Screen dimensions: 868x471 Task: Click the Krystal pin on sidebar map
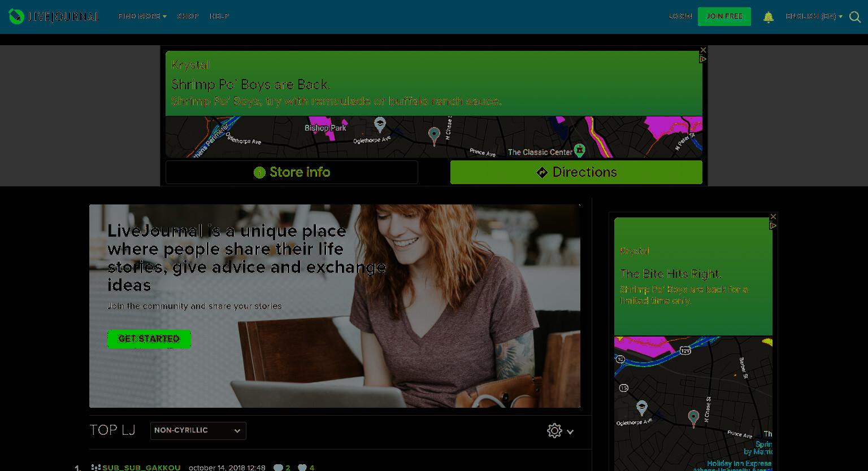[693, 419]
